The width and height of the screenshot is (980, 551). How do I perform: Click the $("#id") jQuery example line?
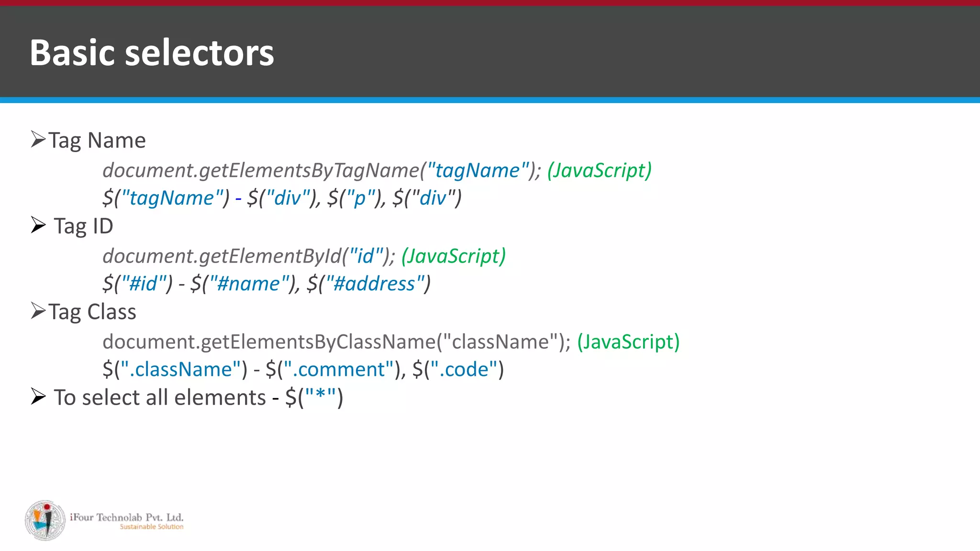point(267,284)
